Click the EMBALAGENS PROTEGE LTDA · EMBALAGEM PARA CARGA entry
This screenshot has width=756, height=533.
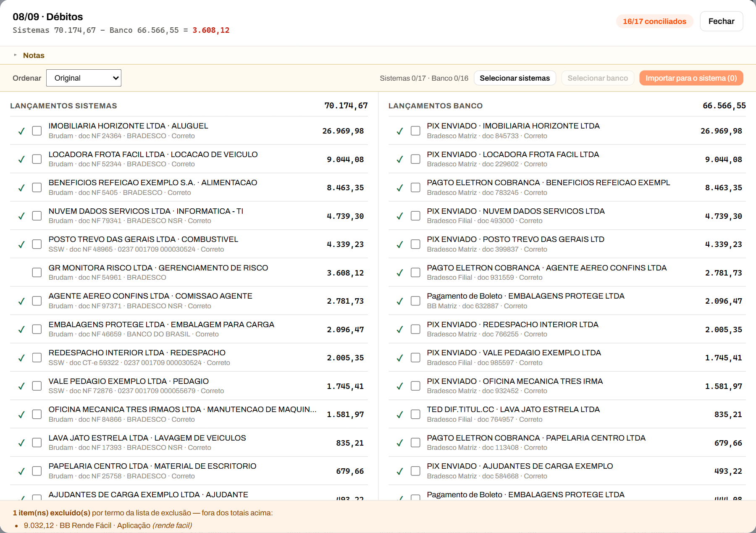(x=189, y=329)
